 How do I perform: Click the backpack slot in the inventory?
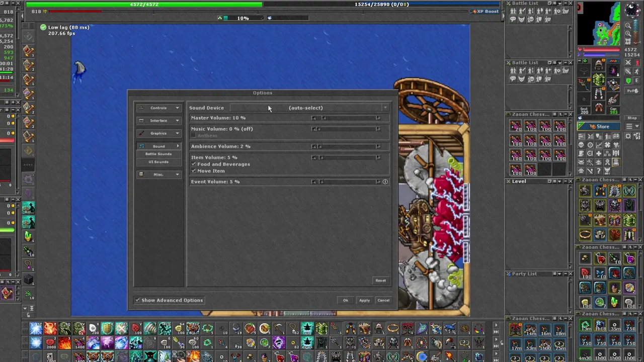613,70
